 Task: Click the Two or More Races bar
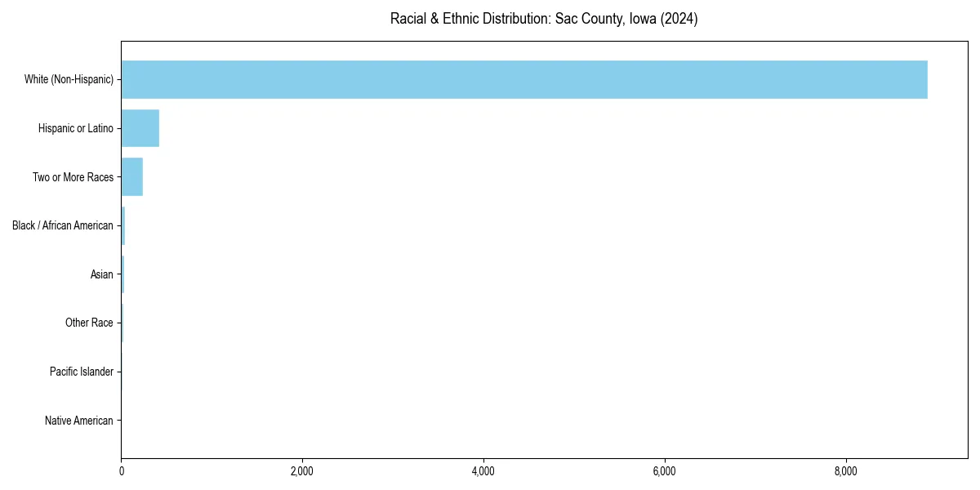click(x=132, y=176)
